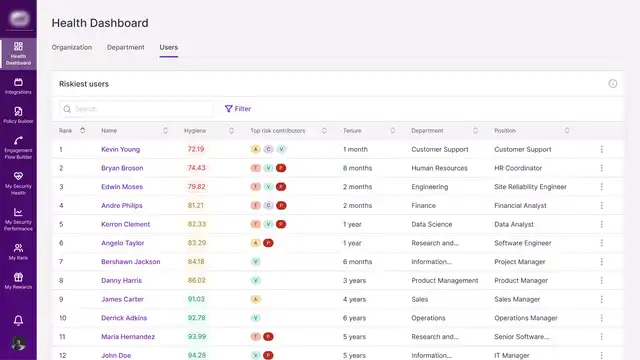Open Policy Builder from sidebar
Image resolution: width=640 pixels, height=360 pixels.
tap(18, 115)
